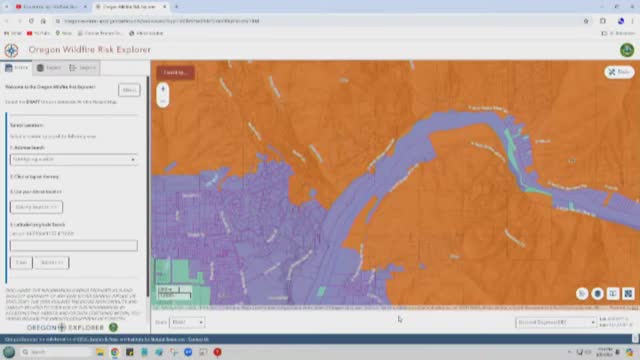Viewport: 640px width, 360px height.
Task: Click the Clear button below the coordinates field
Action: pyautogui.click(x=21, y=262)
